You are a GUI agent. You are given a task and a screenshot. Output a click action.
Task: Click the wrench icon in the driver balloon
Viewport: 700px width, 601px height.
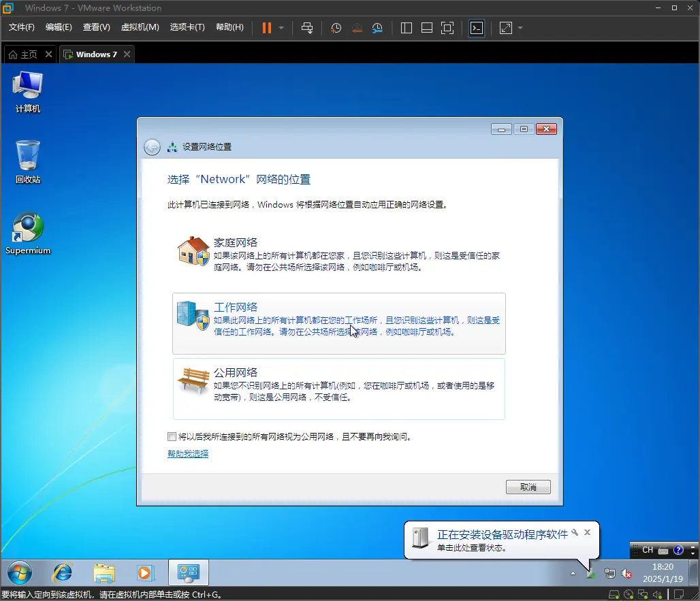[x=575, y=532]
